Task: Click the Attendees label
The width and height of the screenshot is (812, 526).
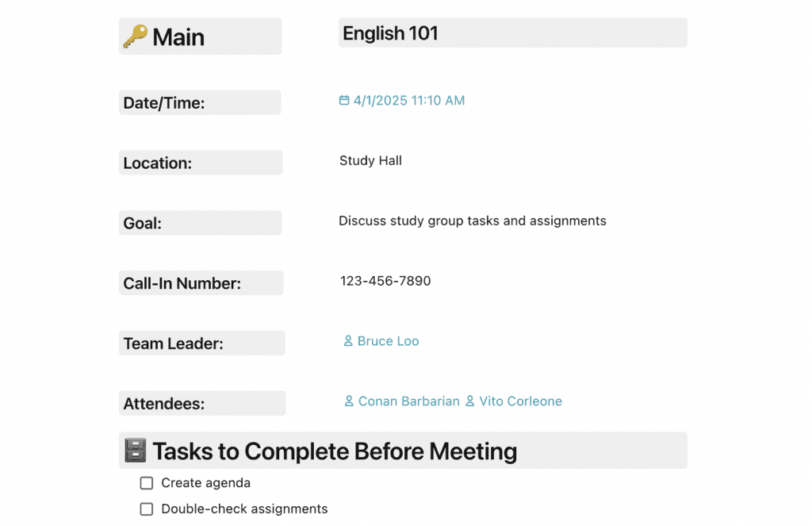Action: pyautogui.click(x=163, y=404)
